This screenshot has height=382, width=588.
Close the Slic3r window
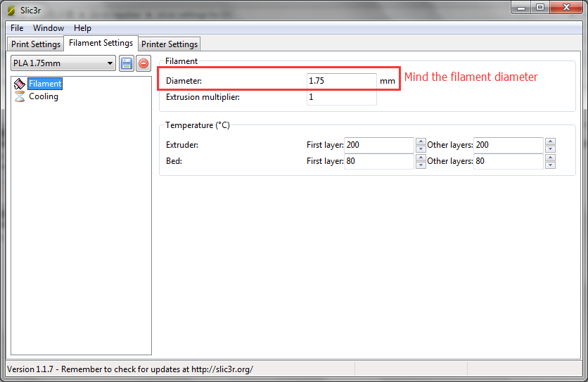point(566,8)
